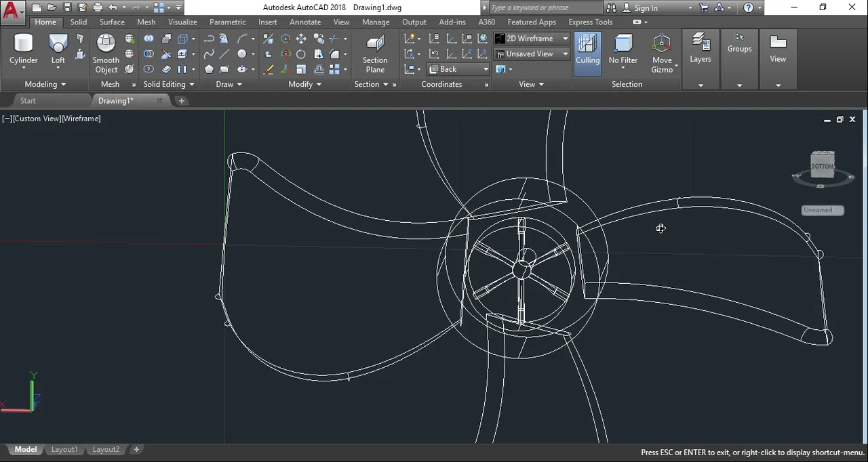Add a new drawing tab with plus
This screenshot has width=868, height=462.
[x=181, y=101]
